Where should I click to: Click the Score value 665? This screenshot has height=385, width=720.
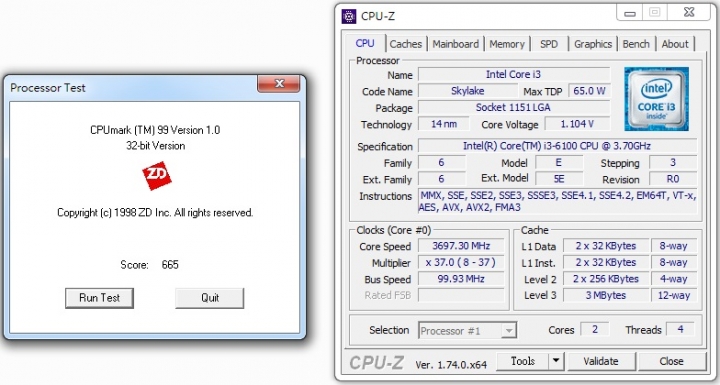[x=170, y=265]
